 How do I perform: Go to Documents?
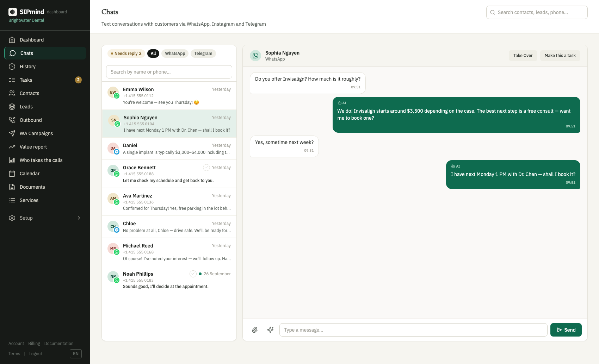45,187
